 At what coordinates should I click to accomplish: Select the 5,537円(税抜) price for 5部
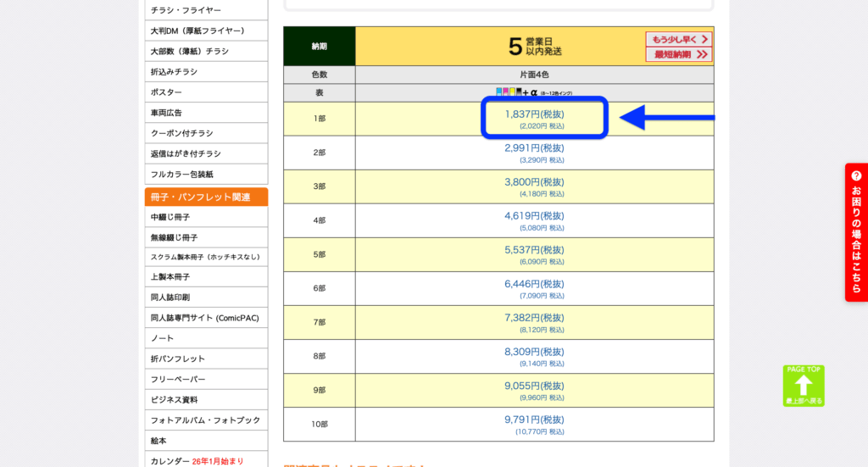pyautogui.click(x=534, y=250)
